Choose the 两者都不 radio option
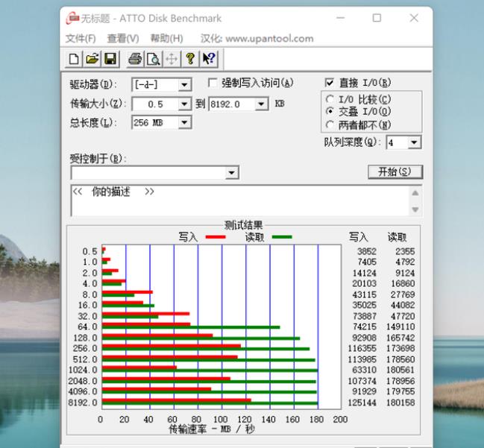The width and height of the screenshot is (484, 448). [330, 124]
